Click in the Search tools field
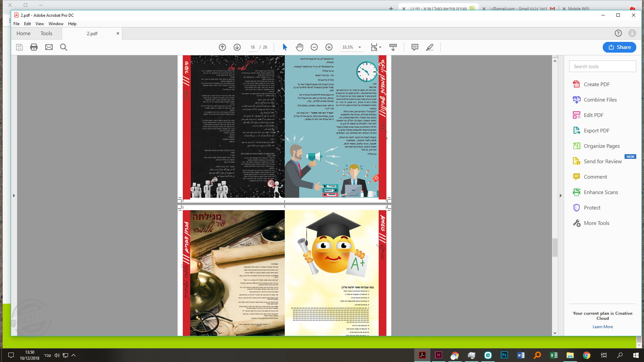Screen dimensions: 644x362 602,66
